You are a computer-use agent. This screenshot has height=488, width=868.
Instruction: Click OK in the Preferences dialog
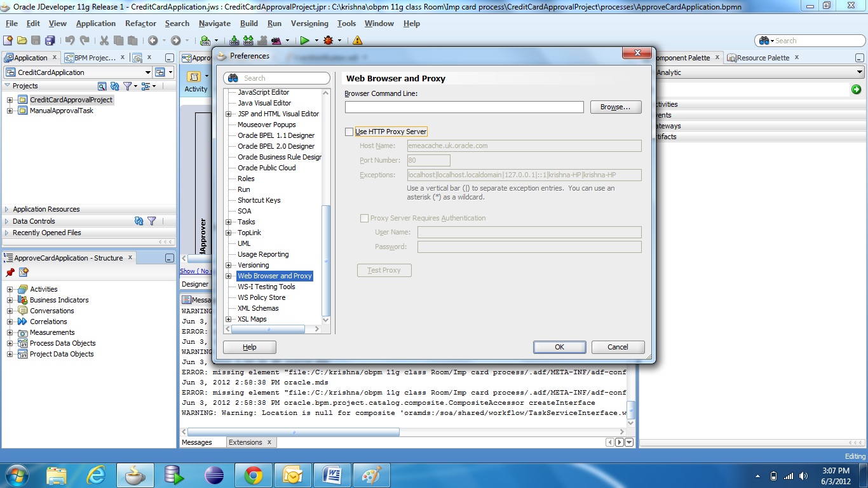[559, 347]
